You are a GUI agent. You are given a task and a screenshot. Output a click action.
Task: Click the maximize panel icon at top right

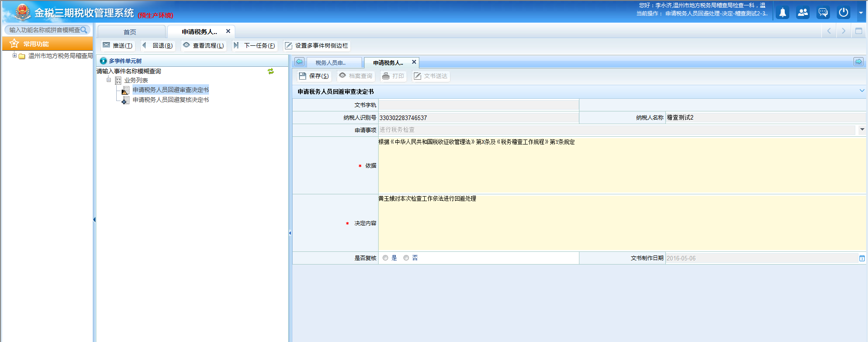point(859,31)
